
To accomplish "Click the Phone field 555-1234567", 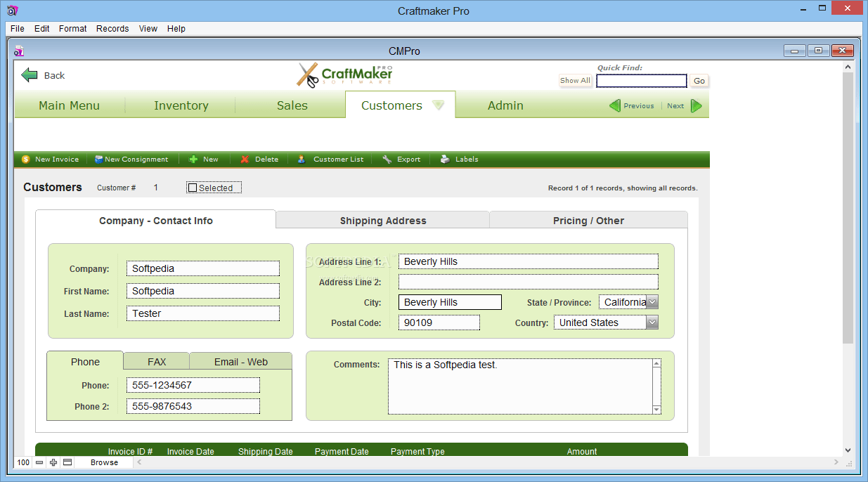I will click(193, 385).
